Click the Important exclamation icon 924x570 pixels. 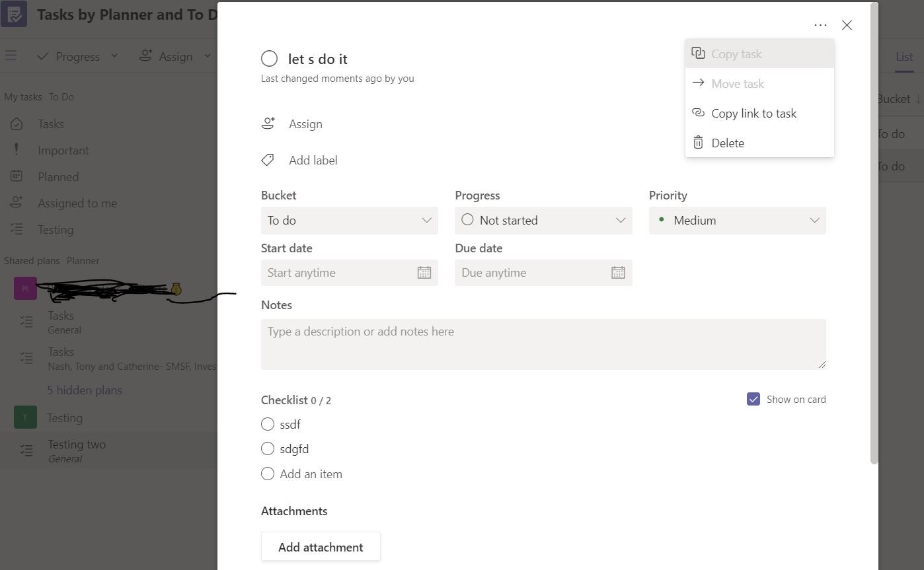17,150
